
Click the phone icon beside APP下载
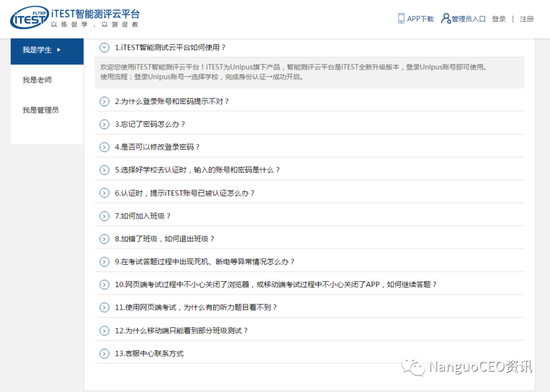401,19
